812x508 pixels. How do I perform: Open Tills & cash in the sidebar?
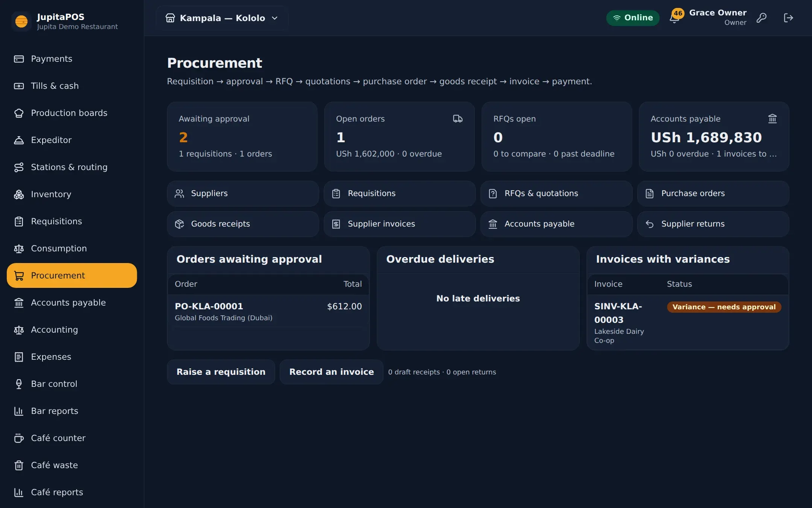[72, 86]
